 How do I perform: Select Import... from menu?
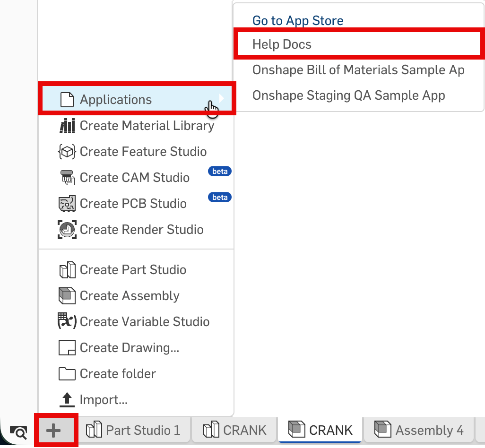click(136, 399)
